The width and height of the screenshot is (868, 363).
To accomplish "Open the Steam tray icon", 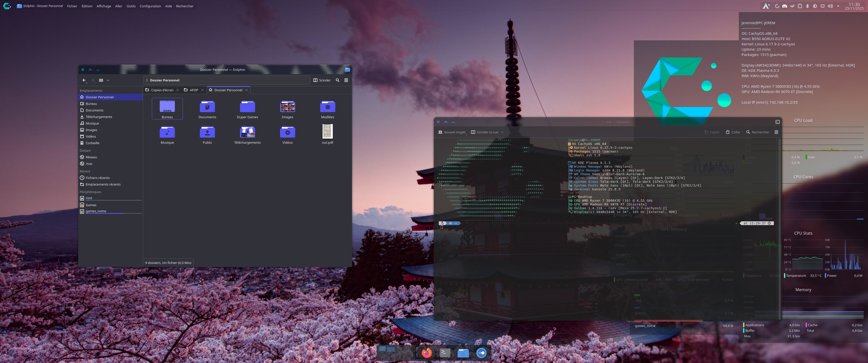I will 792,6.
